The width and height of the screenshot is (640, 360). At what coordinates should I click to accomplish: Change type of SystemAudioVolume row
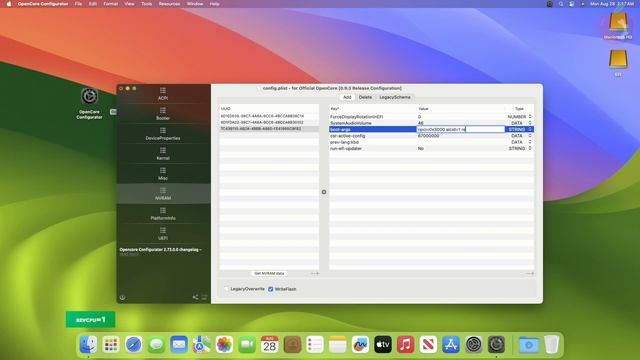530,123
